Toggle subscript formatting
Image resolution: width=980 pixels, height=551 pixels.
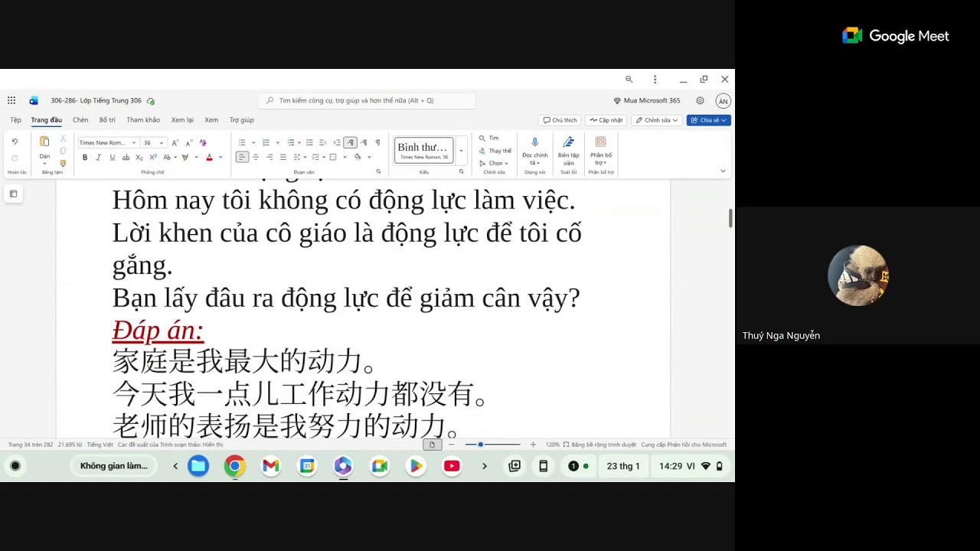click(139, 158)
